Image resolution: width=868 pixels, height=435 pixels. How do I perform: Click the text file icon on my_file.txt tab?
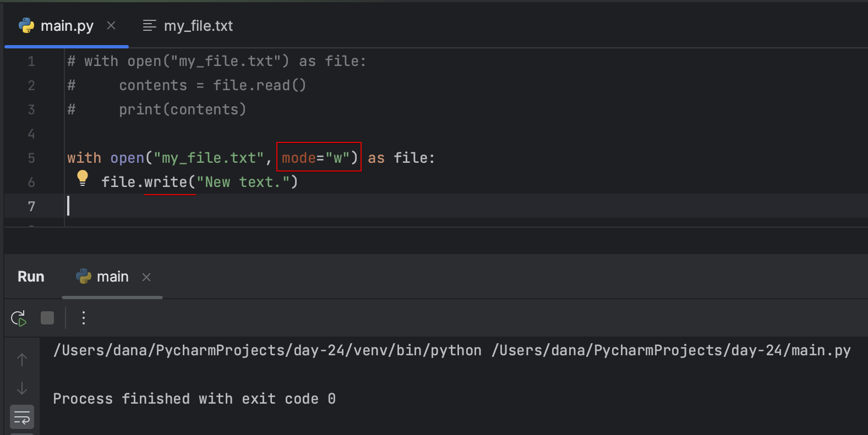tap(149, 25)
